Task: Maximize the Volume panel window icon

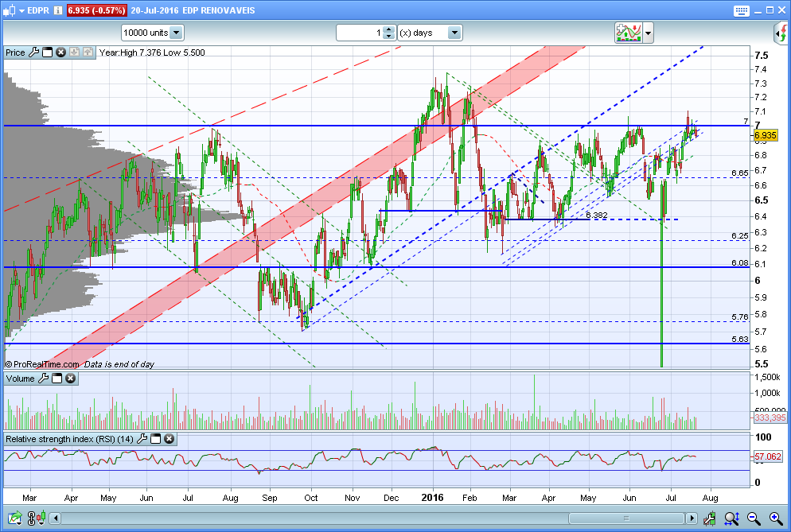Action: tap(57, 379)
